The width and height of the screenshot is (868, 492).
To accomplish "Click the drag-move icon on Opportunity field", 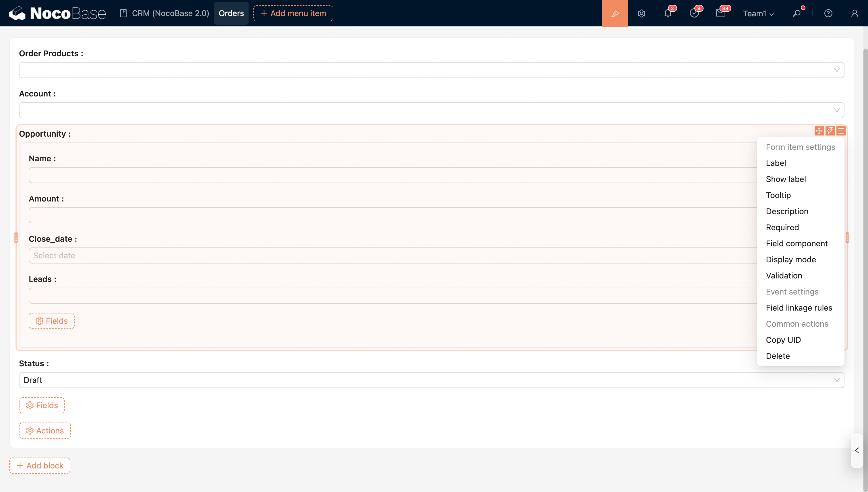I will [819, 131].
